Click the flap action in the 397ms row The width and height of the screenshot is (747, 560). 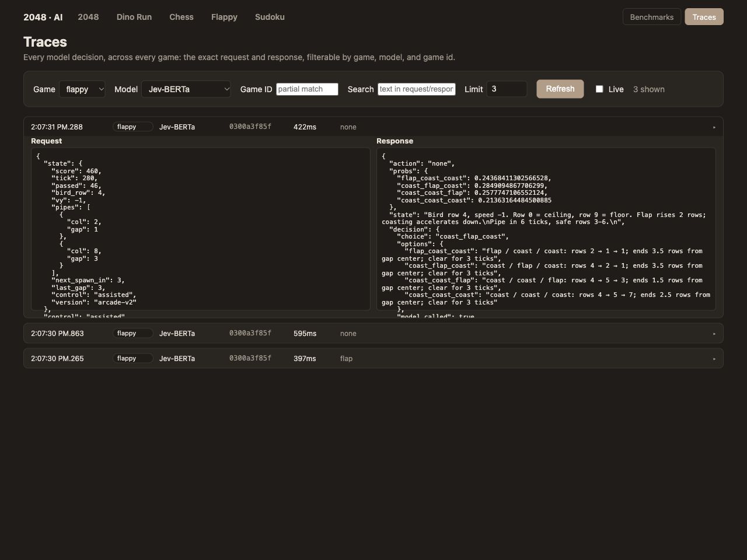point(346,358)
